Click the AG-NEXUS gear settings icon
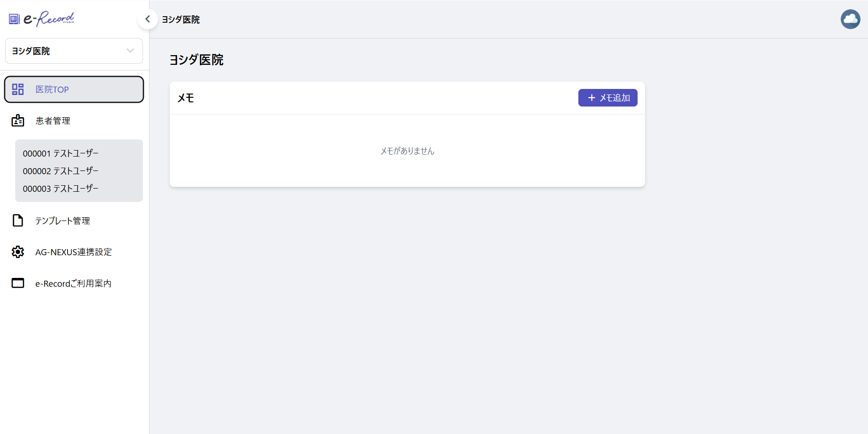The image size is (868, 434). click(18, 252)
